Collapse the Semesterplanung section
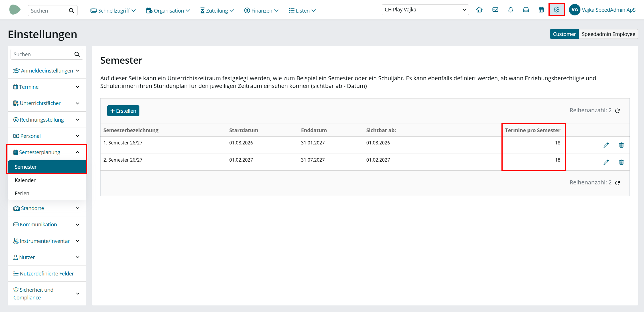The height and width of the screenshot is (312, 644). (x=47, y=152)
